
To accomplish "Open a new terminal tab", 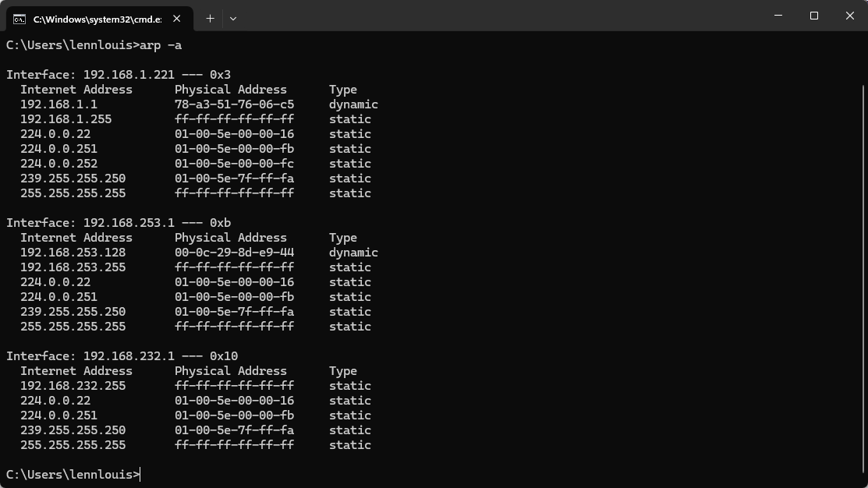I will pos(210,19).
